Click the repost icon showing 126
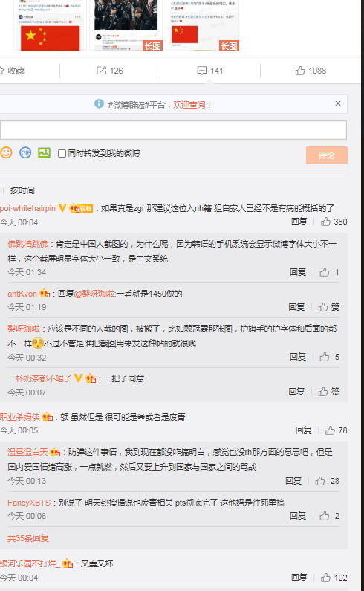Image resolution: width=364 pixels, height=591 pixels. (101, 71)
